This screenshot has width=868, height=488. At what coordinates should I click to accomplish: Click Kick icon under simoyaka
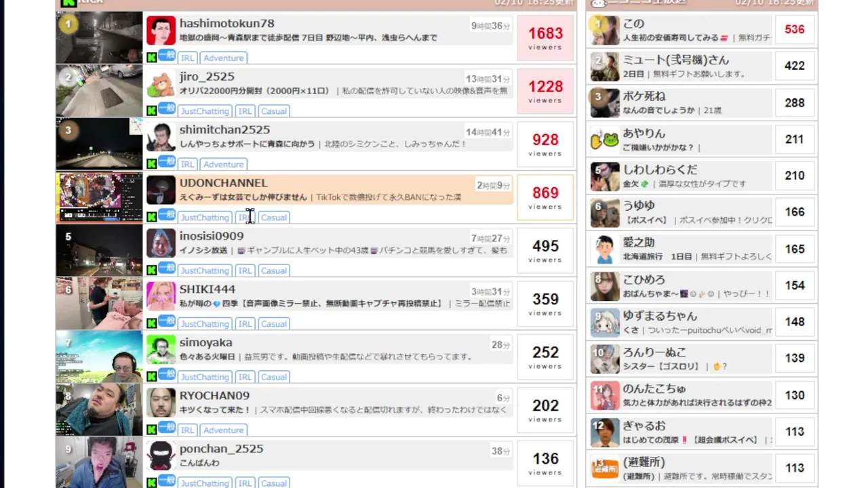pyautogui.click(x=152, y=377)
